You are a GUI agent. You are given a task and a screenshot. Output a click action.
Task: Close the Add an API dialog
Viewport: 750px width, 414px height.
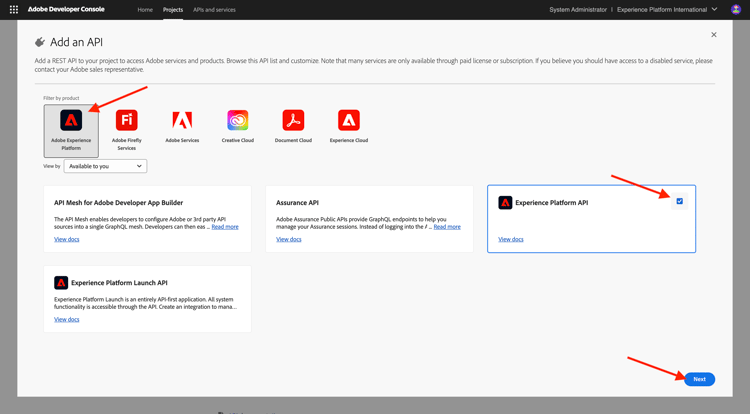click(714, 34)
